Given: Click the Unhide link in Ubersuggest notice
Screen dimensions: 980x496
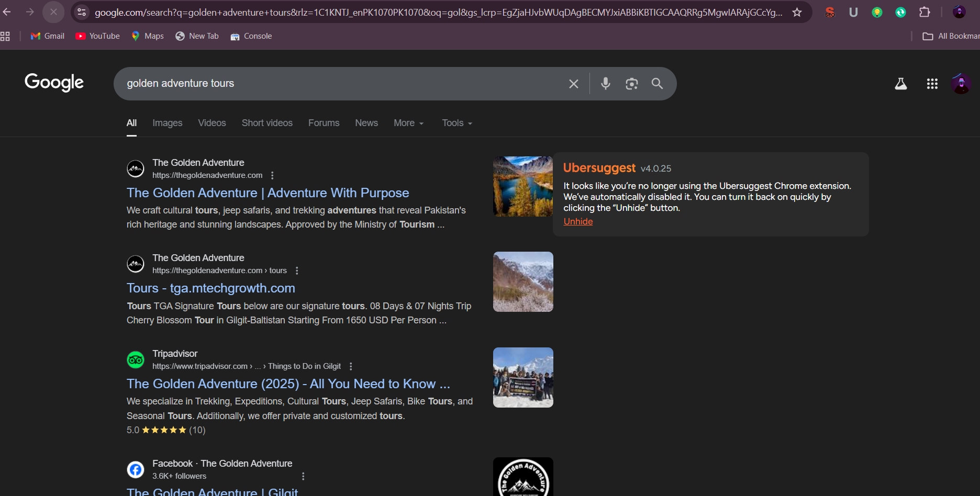Looking at the screenshot, I should pos(578,221).
